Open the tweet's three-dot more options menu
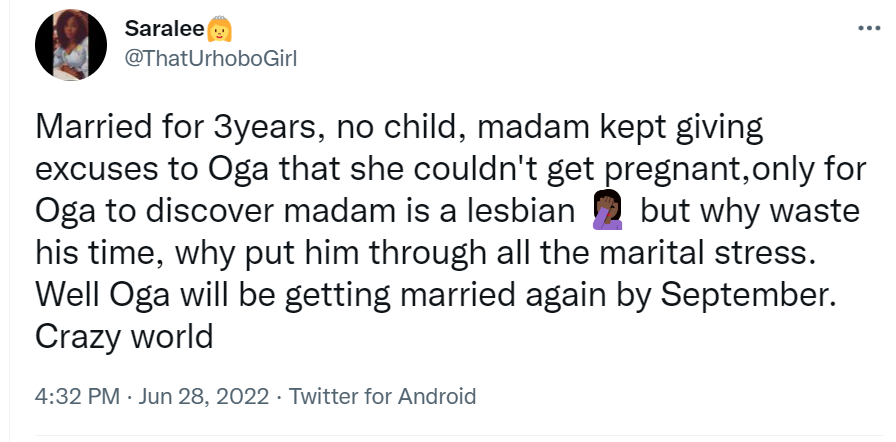Image resolution: width=896 pixels, height=442 pixels. click(x=869, y=27)
